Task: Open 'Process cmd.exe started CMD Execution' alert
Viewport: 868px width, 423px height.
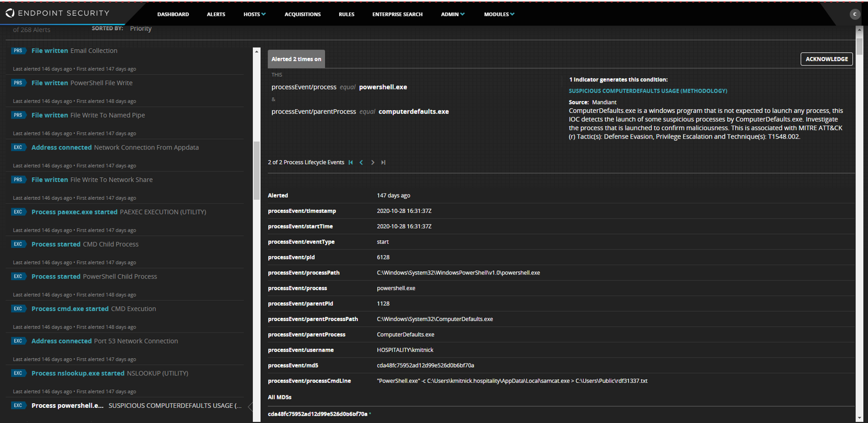Action: pos(94,308)
